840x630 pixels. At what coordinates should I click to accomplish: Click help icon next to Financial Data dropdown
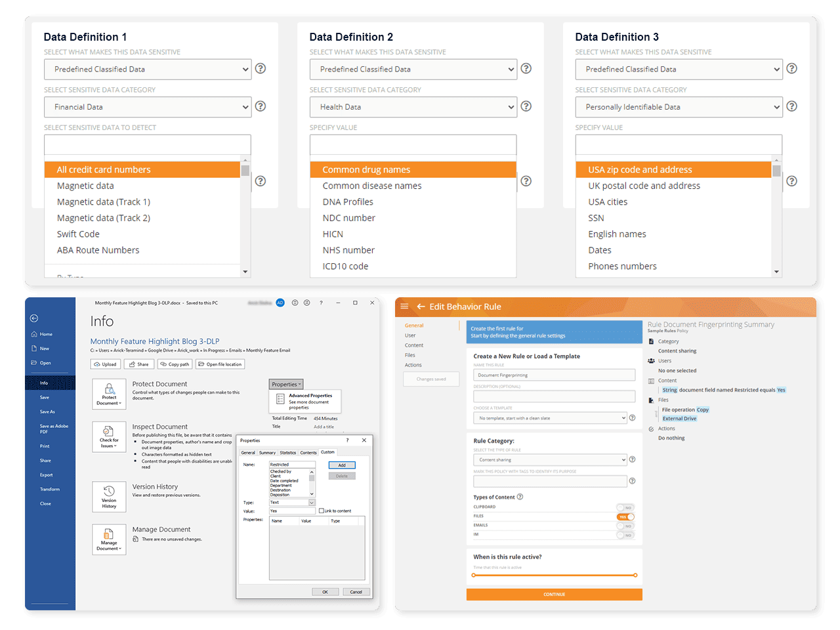[x=261, y=106]
